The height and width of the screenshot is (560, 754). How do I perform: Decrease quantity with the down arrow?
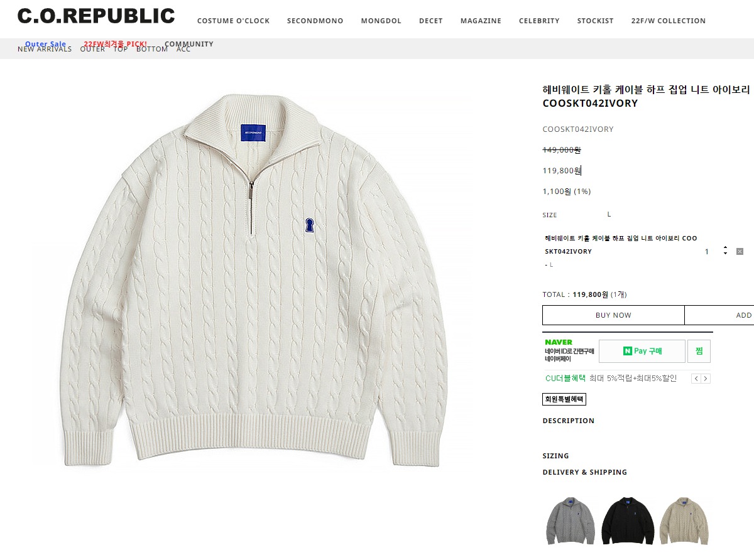coord(725,254)
